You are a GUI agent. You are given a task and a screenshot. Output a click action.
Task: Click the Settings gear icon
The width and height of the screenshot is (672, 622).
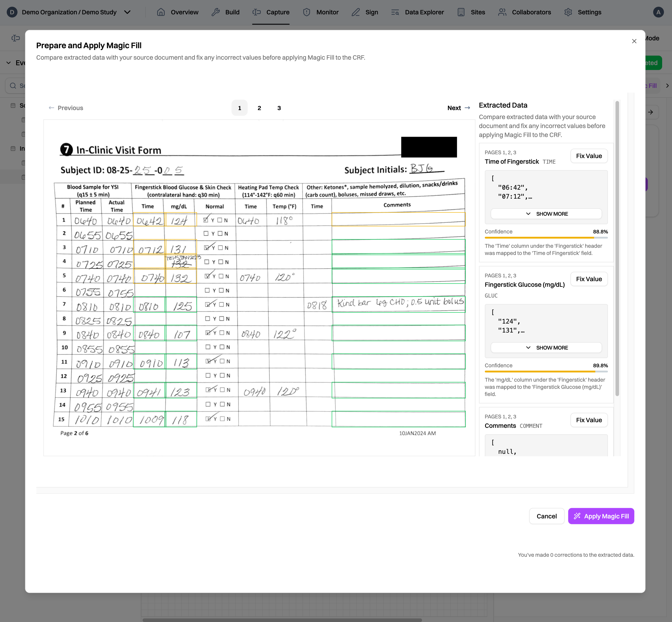568,12
